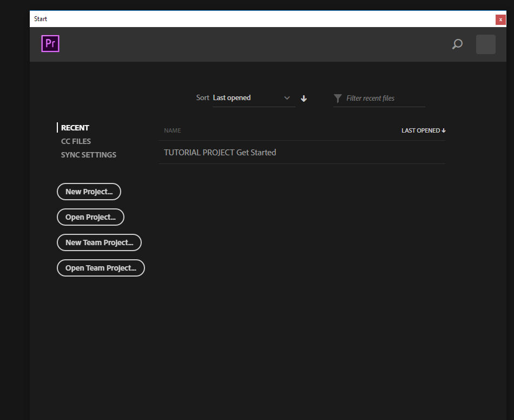514x420 pixels.
Task: Click the New Project button
Action: pos(89,192)
